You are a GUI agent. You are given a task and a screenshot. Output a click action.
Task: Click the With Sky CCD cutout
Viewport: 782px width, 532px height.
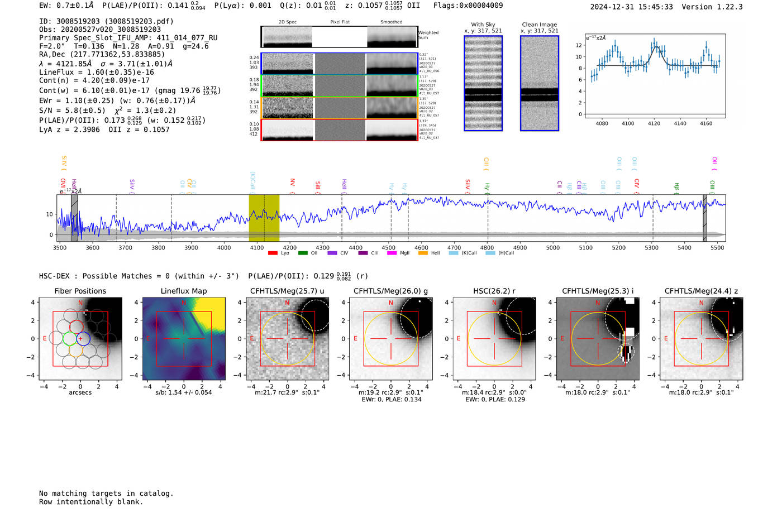(483, 83)
